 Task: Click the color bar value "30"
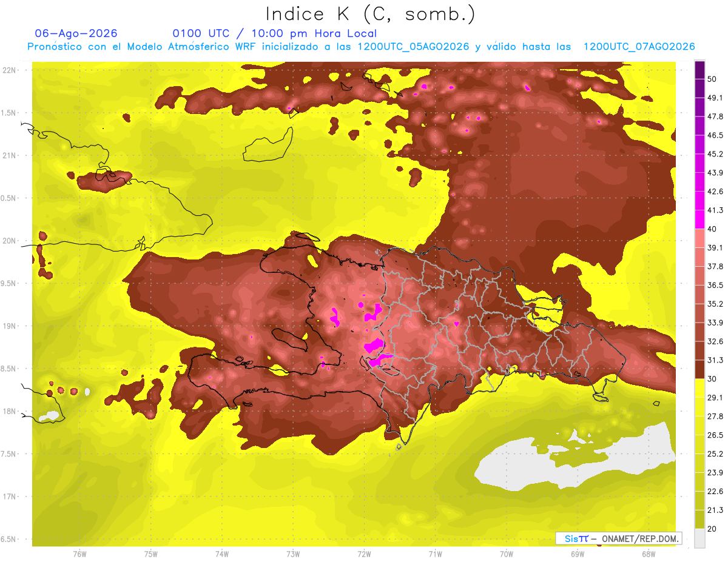coord(712,379)
